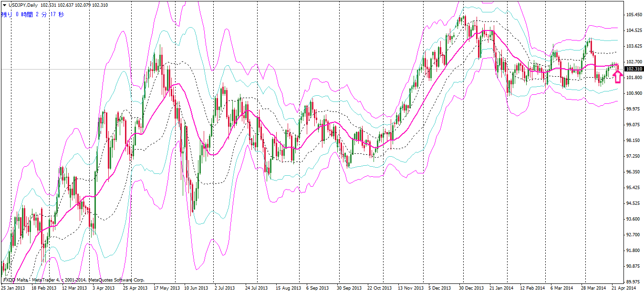Select the highlighted current price tag 102.310 on axis
This screenshot has width=644, height=292.
[634, 69]
